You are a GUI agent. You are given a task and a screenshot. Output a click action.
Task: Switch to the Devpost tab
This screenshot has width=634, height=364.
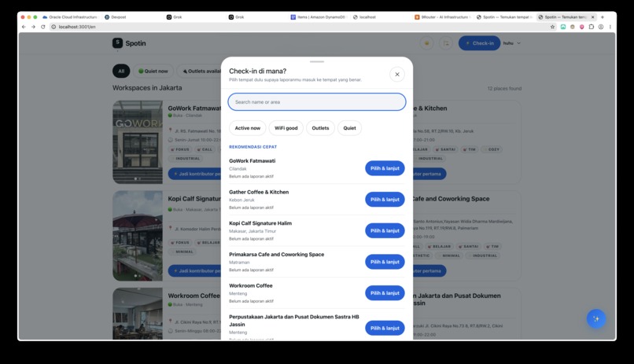click(115, 17)
